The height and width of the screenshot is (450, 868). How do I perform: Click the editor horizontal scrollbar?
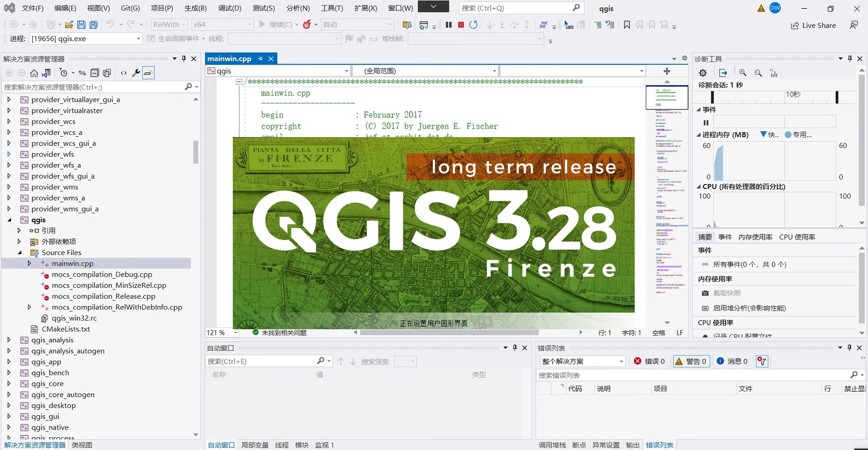coord(449,332)
